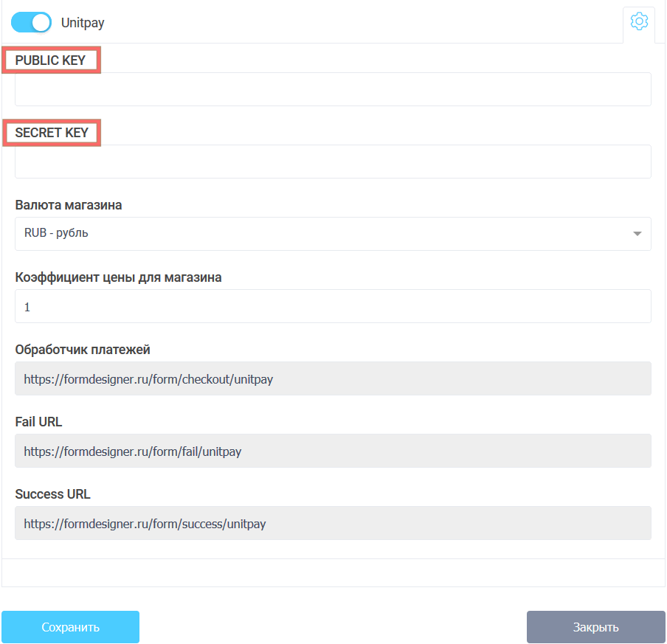Click the highlighted SECRET KEY label
667x644 pixels.
52,133
